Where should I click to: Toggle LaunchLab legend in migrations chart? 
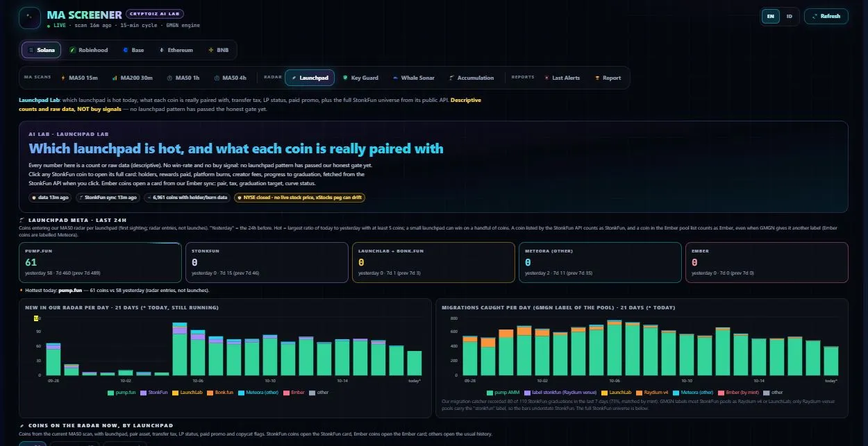click(x=617, y=393)
